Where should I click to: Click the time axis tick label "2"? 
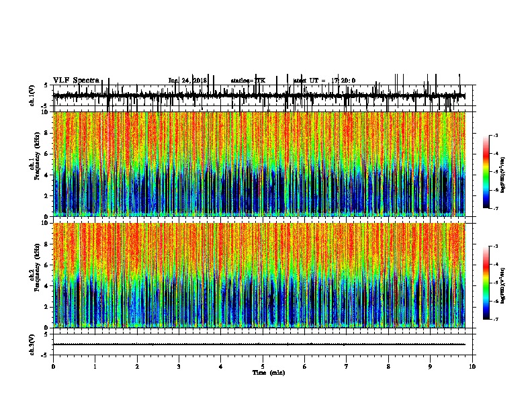137,367
